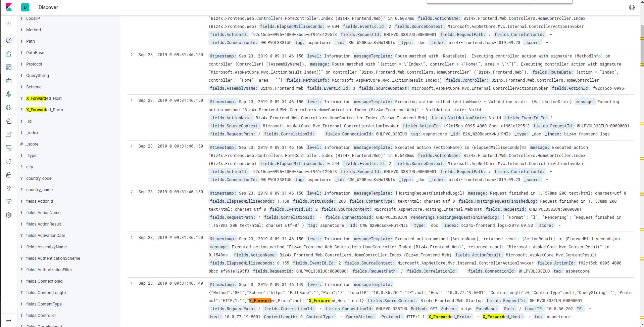Expand the first document row chevron
The height and width of the screenshot is (327, 644).
(x=131, y=54)
